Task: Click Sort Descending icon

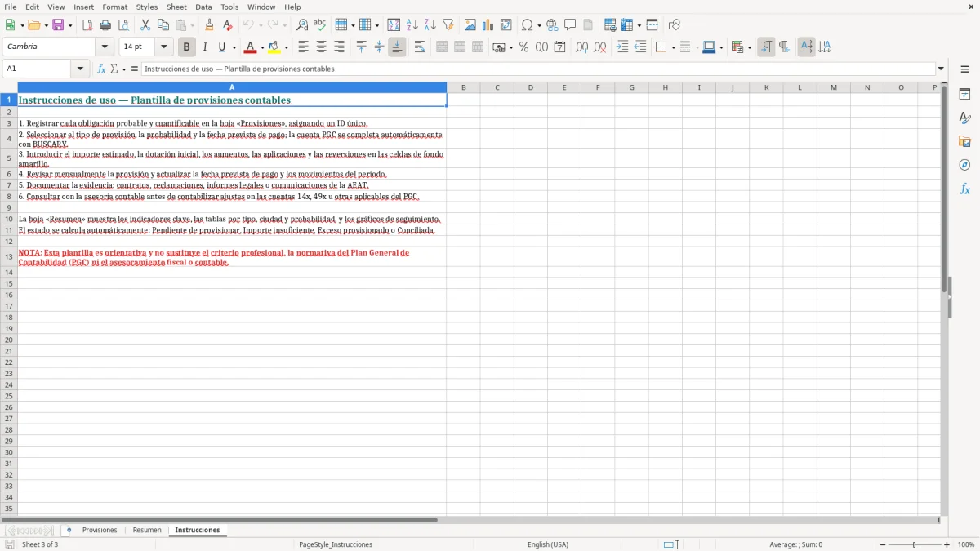Action: [x=430, y=25]
